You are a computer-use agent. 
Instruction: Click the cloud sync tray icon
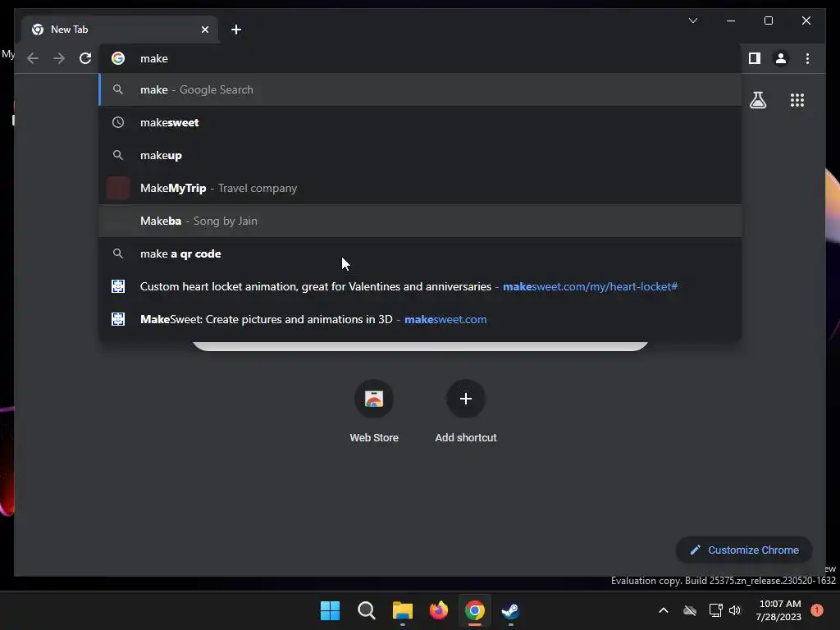[690, 610]
